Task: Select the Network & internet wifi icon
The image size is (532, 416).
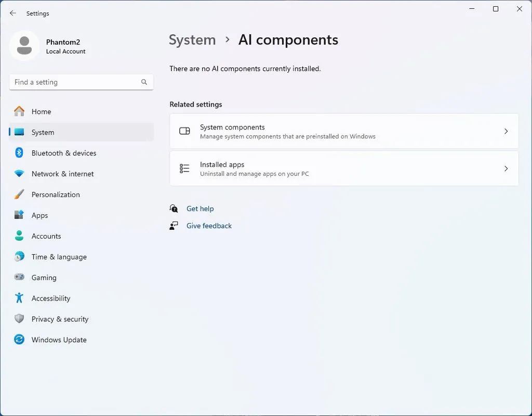Action: coord(19,174)
